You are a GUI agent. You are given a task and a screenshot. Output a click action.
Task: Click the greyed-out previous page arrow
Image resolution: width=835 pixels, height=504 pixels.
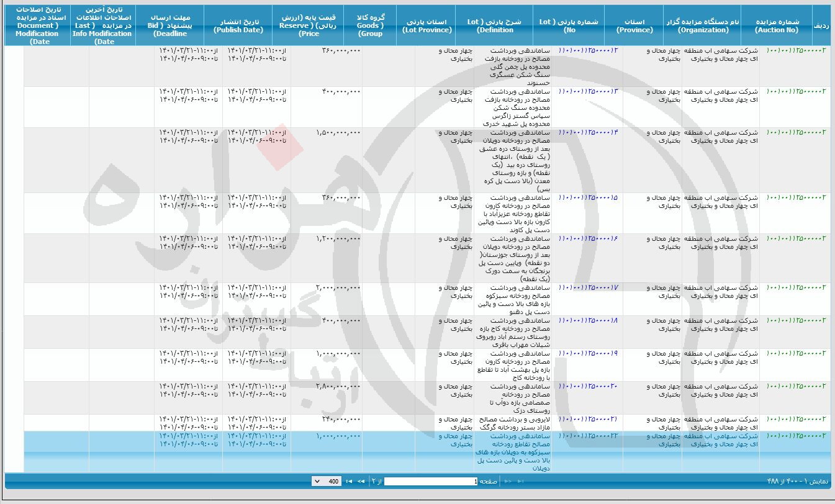coord(508,482)
